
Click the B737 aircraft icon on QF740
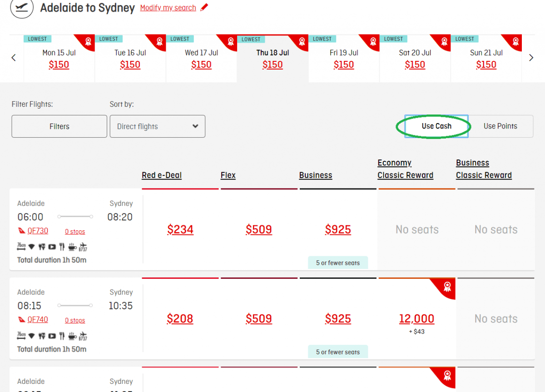[83, 336]
